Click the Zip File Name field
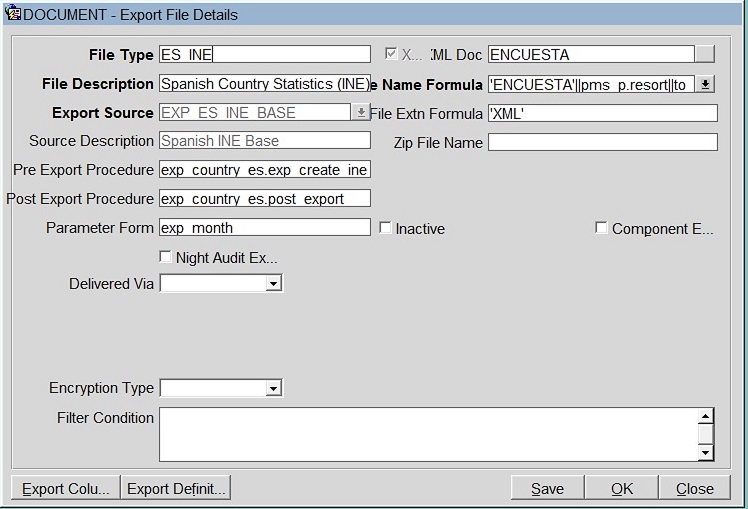Screen dimensions: 748x509 (602, 142)
